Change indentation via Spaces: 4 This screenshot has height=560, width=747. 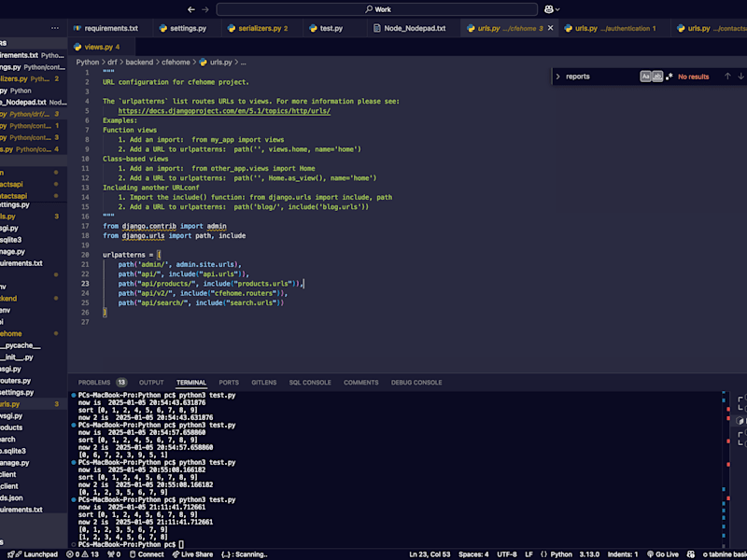(x=473, y=554)
